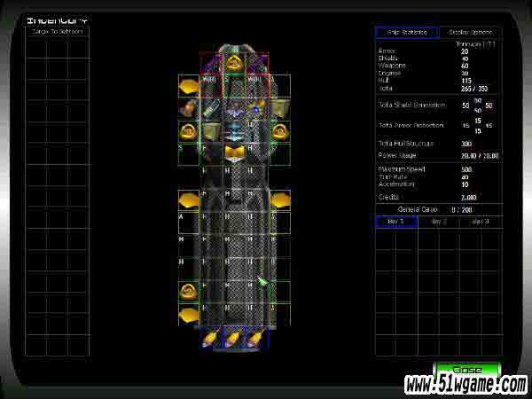Click the A slot right of the right WPN slot

(280, 86)
